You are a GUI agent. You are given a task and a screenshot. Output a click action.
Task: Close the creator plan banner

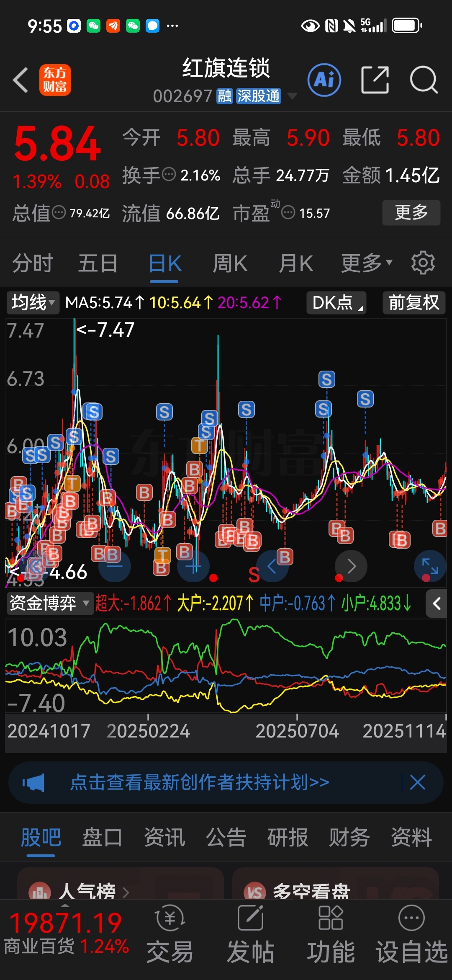point(418,782)
